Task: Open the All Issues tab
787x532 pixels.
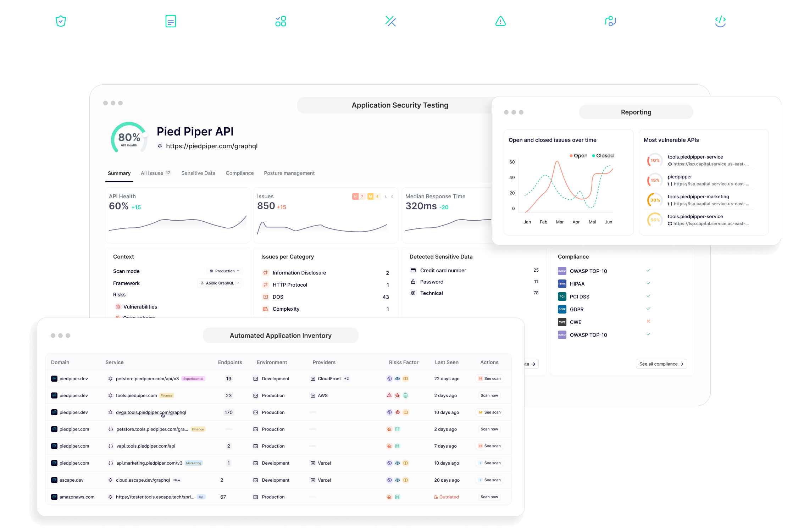Action: pyautogui.click(x=156, y=173)
